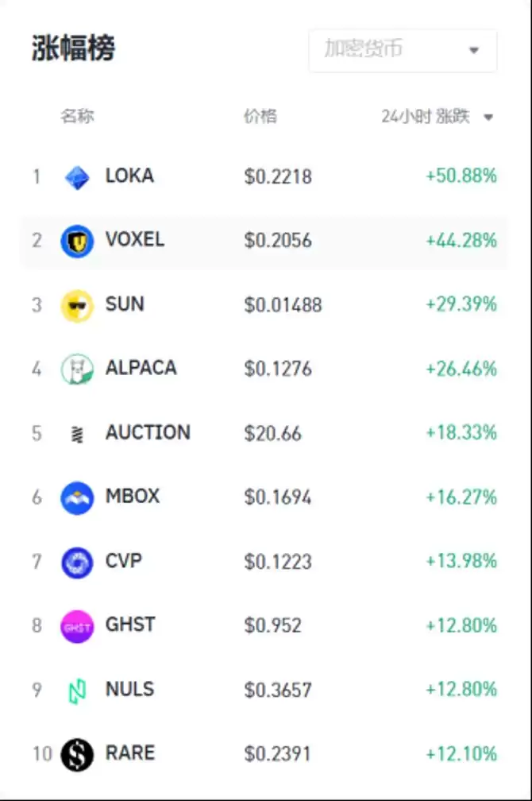Click the AUCTION coin icon
Image resolution: width=532 pixels, height=801 pixels.
[77, 434]
